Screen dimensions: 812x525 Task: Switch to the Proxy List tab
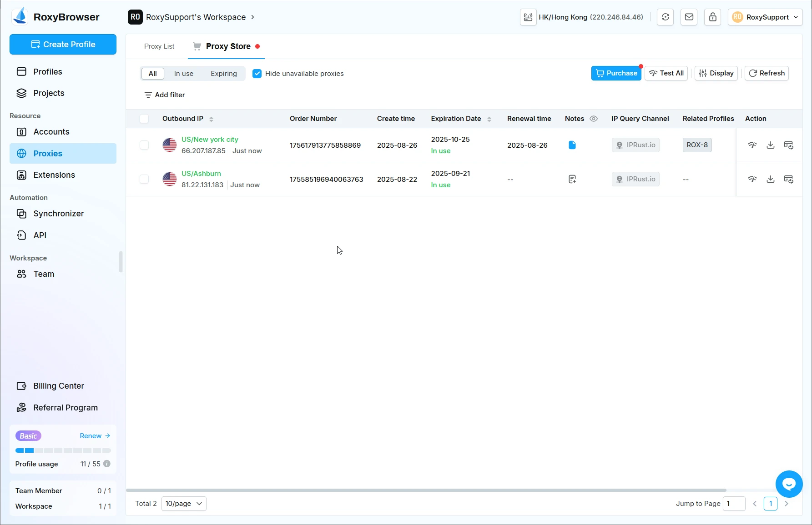pyautogui.click(x=159, y=46)
